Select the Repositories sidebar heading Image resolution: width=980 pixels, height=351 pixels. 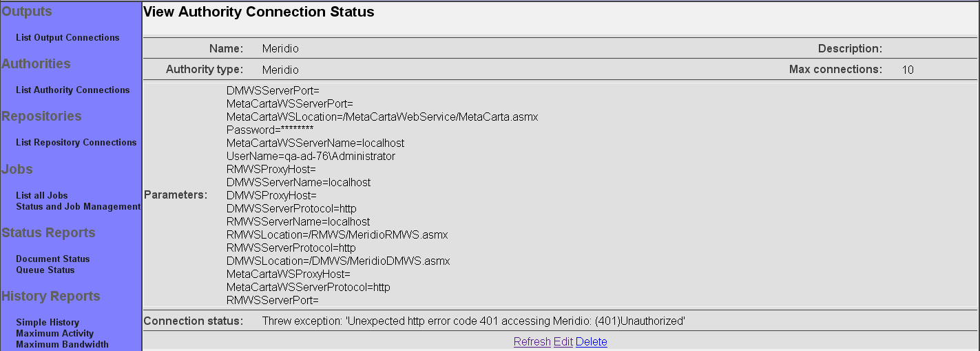tap(41, 117)
